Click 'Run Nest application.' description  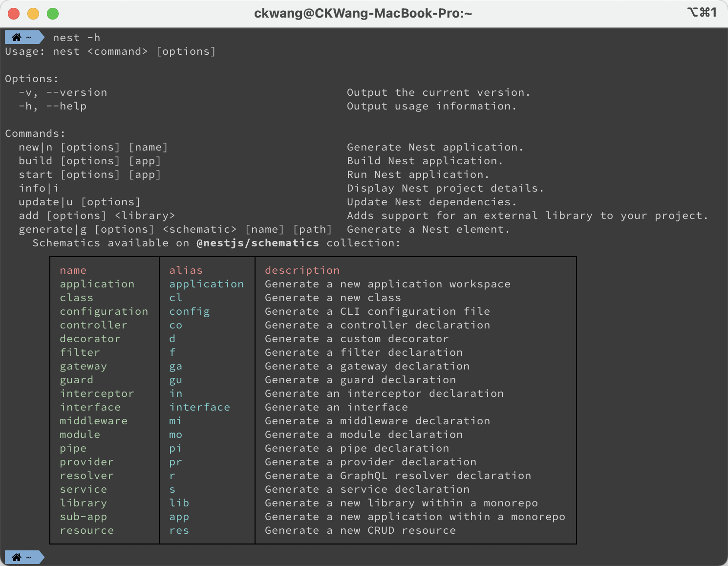(418, 174)
